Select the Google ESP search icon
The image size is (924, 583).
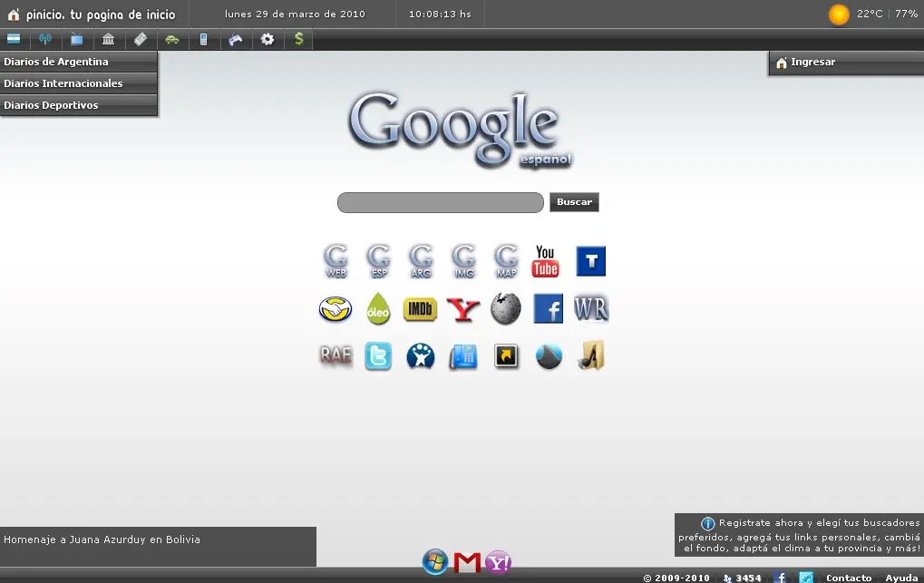click(x=379, y=261)
